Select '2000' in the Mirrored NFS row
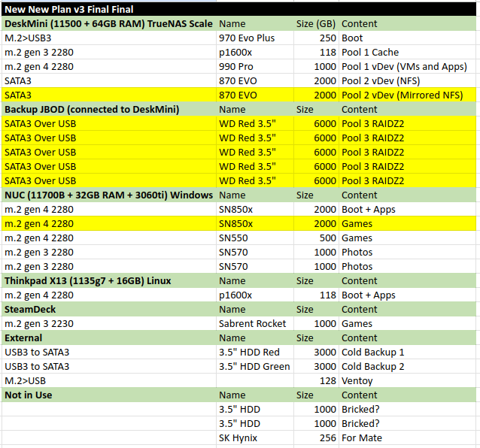Screen dimensions: 480x448 [316, 95]
